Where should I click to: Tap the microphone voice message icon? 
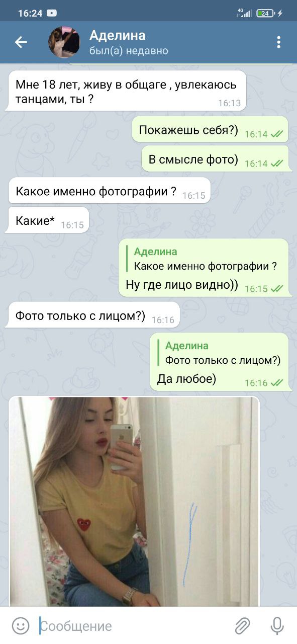(x=277, y=626)
